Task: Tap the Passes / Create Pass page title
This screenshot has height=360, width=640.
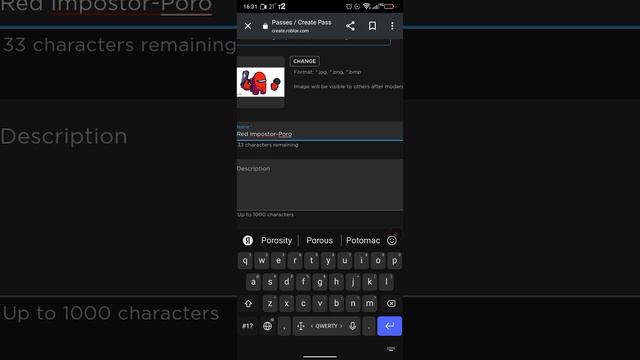Action: [x=302, y=22]
